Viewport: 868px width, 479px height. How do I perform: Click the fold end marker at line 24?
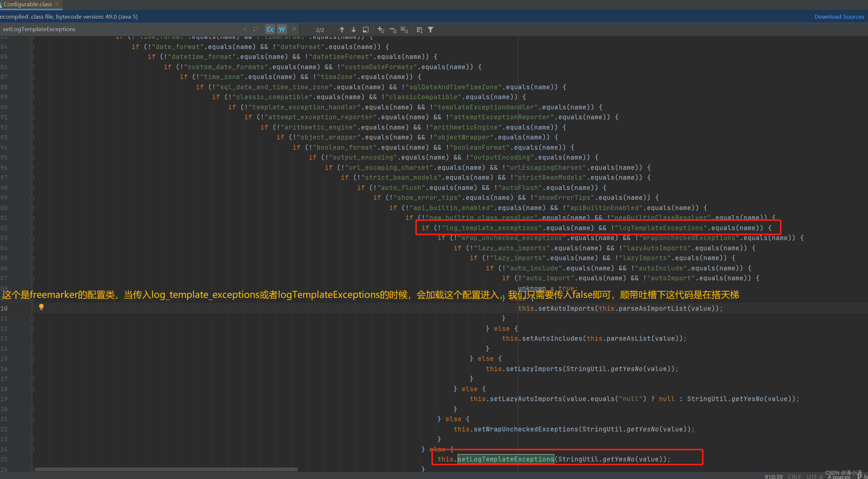(x=32, y=449)
